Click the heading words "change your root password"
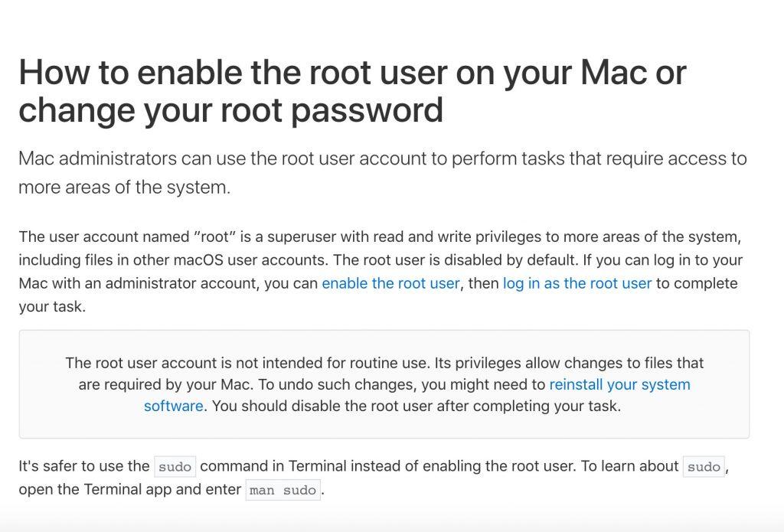 click(x=231, y=111)
